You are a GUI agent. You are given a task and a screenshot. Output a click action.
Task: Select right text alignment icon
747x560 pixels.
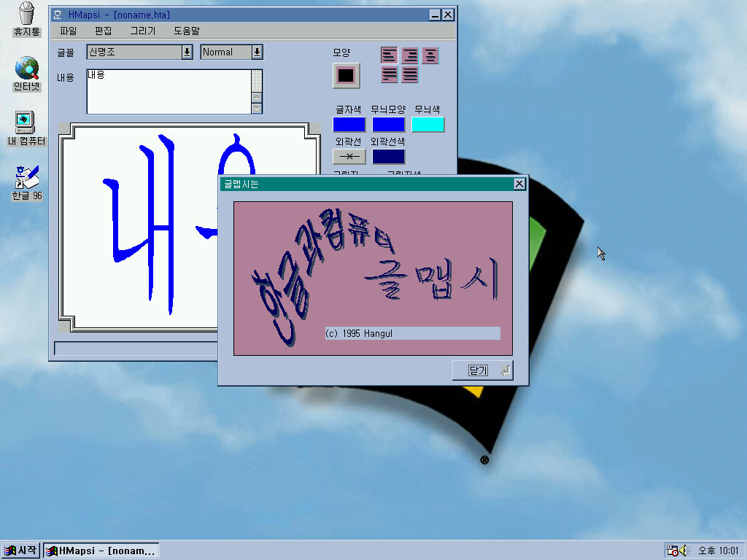410,55
